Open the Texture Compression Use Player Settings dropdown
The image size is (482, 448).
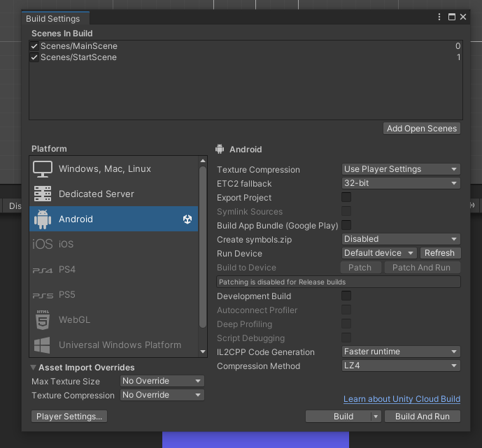click(401, 169)
